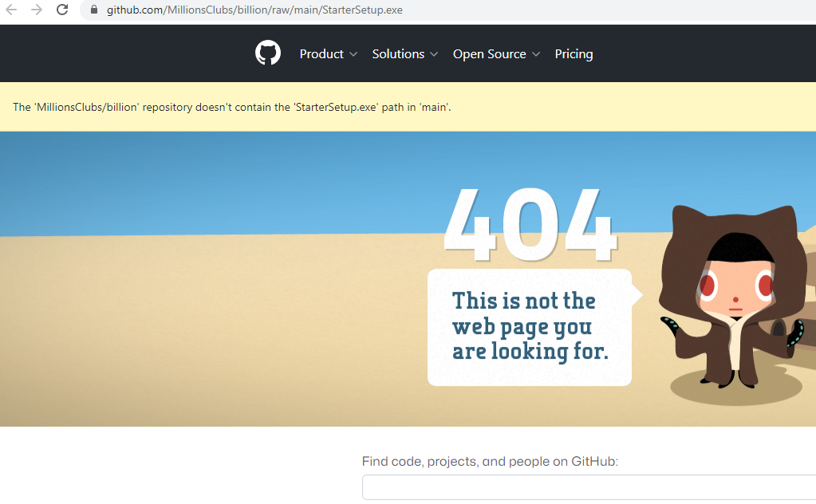Viewport: 816px width, 504px height.
Task: View site security via padlock icon
Action: [94, 10]
